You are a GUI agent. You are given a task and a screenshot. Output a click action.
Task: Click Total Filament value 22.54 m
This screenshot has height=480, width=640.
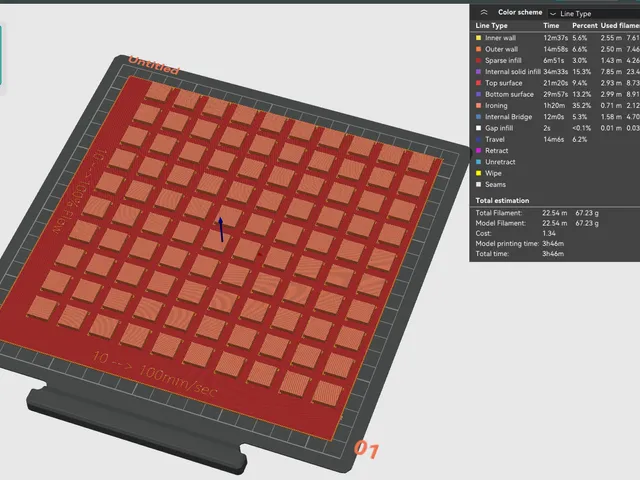[554, 213]
